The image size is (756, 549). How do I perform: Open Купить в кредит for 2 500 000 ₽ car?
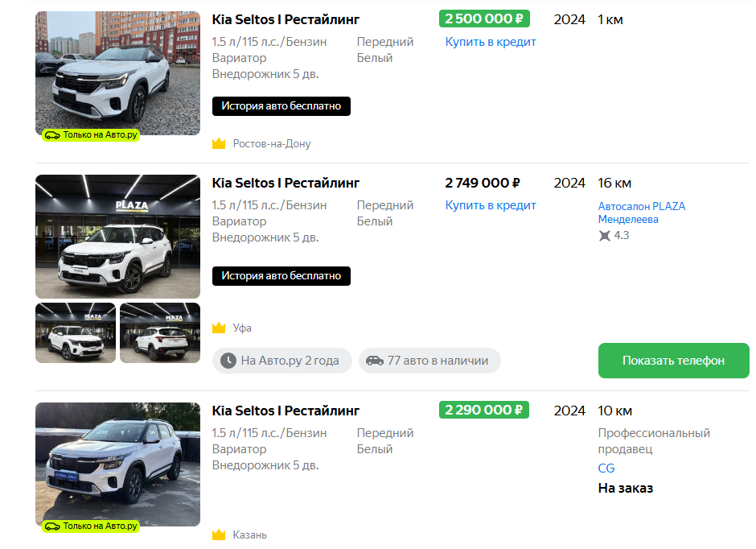(x=491, y=42)
